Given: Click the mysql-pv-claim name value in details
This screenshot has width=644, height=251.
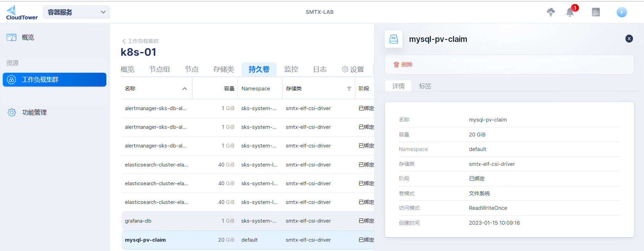Looking at the screenshot, I should pyautogui.click(x=488, y=120).
